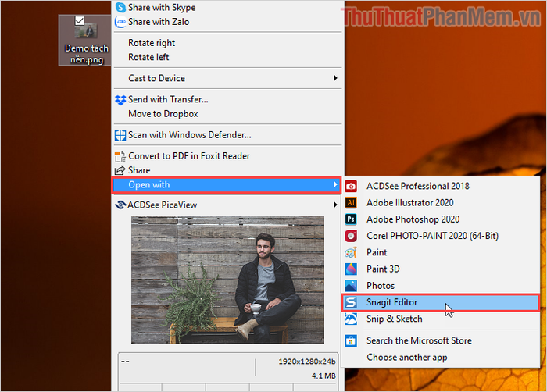Choose Share with Skype
The image size is (547, 392).
point(228,7)
